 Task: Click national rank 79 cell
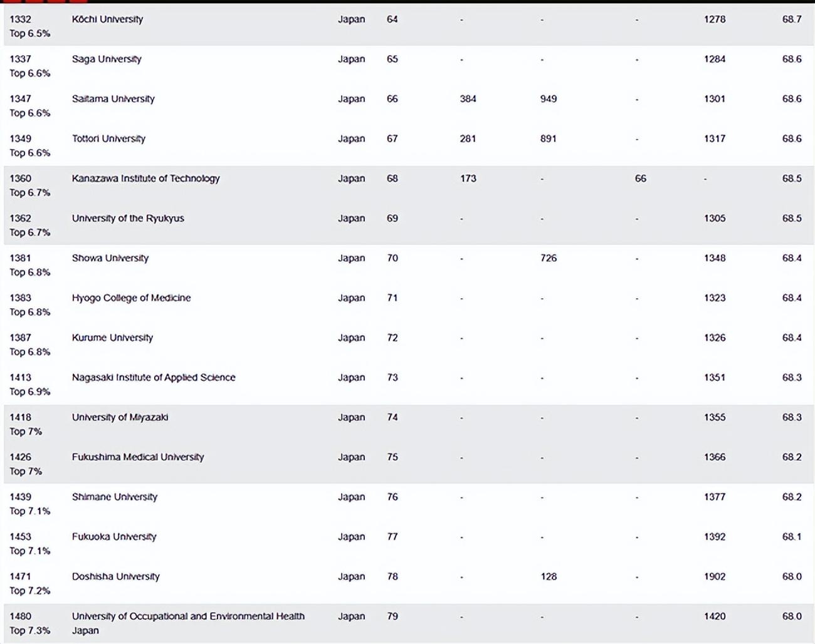(392, 616)
